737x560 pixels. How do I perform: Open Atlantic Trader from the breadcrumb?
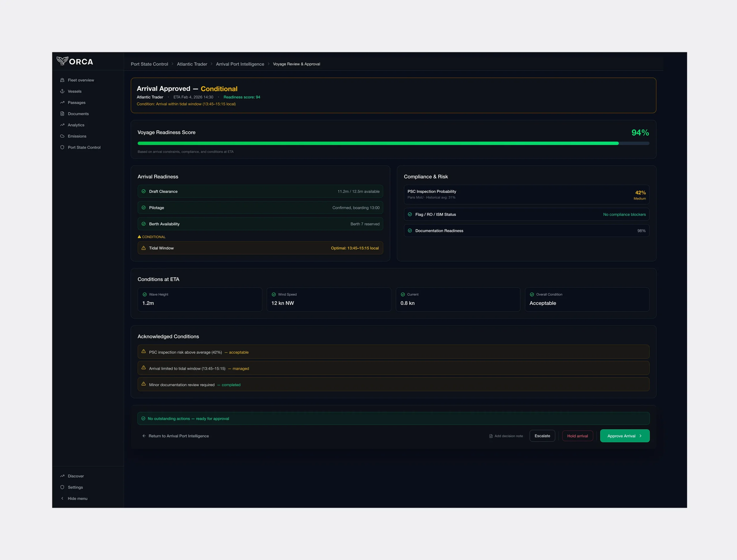[x=192, y=64]
